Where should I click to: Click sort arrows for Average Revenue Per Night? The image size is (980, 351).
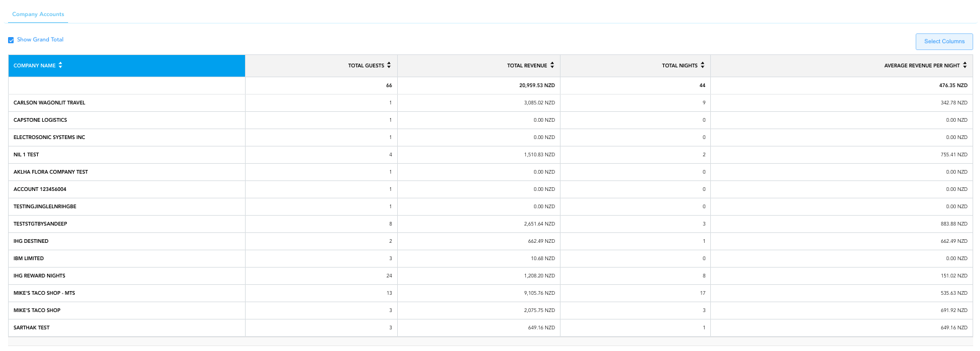tap(965, 66)
